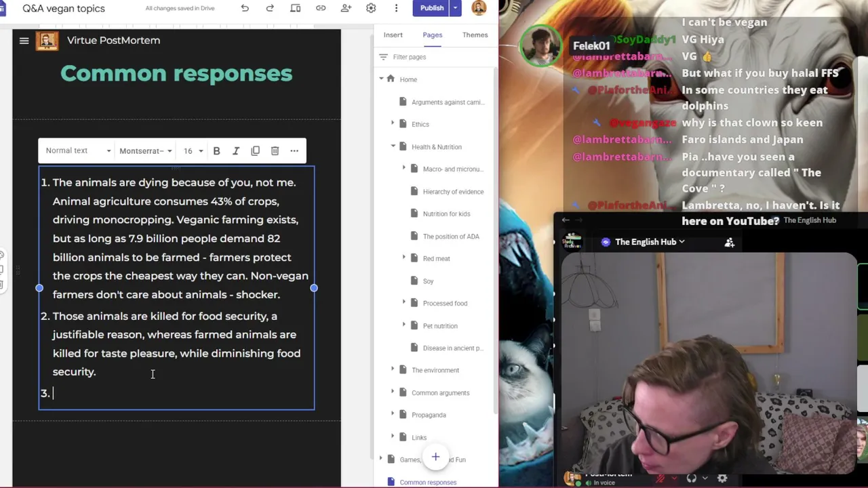Open the hamburger navigation menu
This screenshot has height=488, width=868.
coord(24,41)
